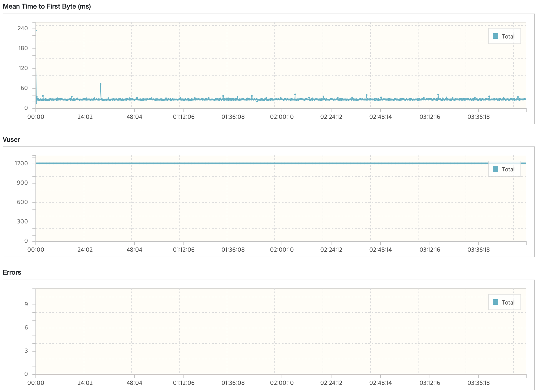
Task: Click 120 label on Mean Time y-axis
Action: click(23, 68)
